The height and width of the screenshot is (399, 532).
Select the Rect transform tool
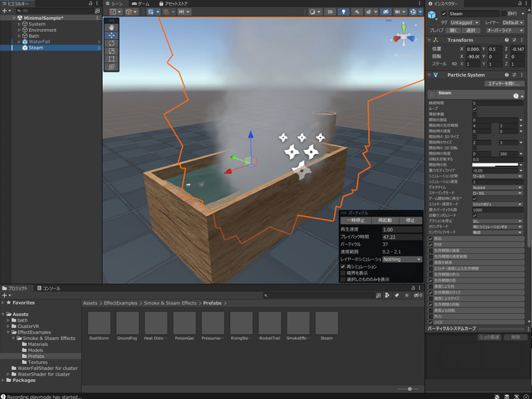[112, 59]
